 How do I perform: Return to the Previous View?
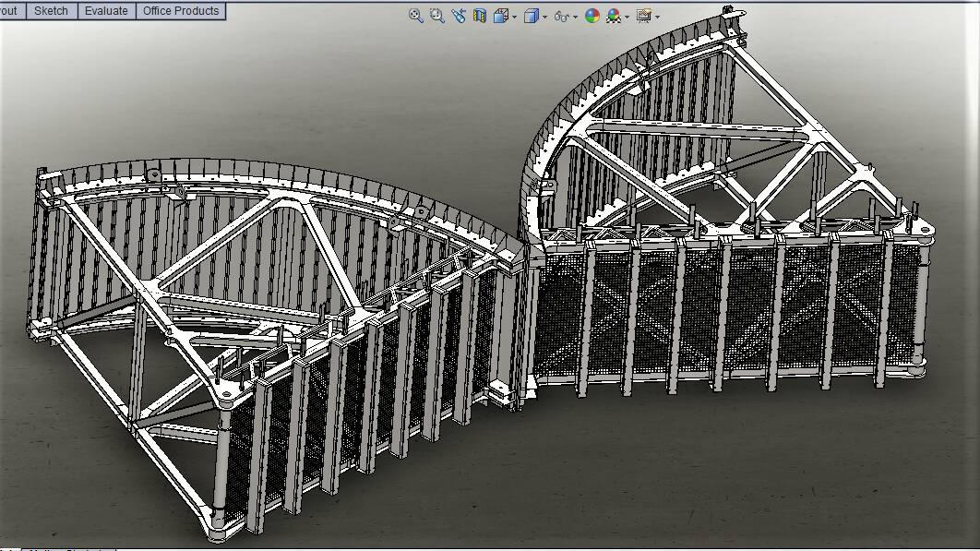click(459, 16)
